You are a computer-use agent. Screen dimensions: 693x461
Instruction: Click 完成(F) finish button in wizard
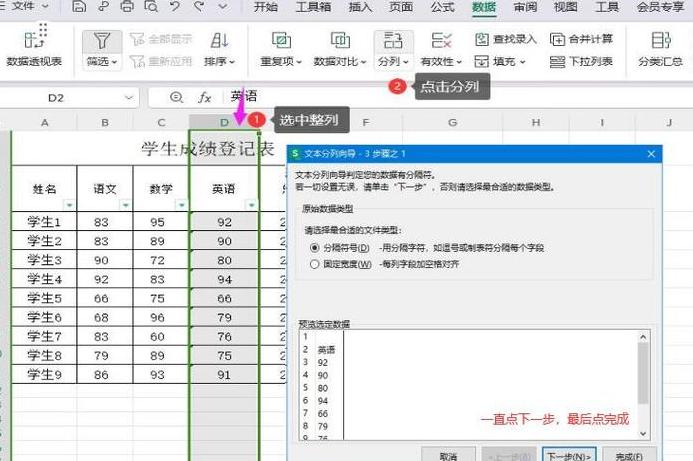coord(629,454)
